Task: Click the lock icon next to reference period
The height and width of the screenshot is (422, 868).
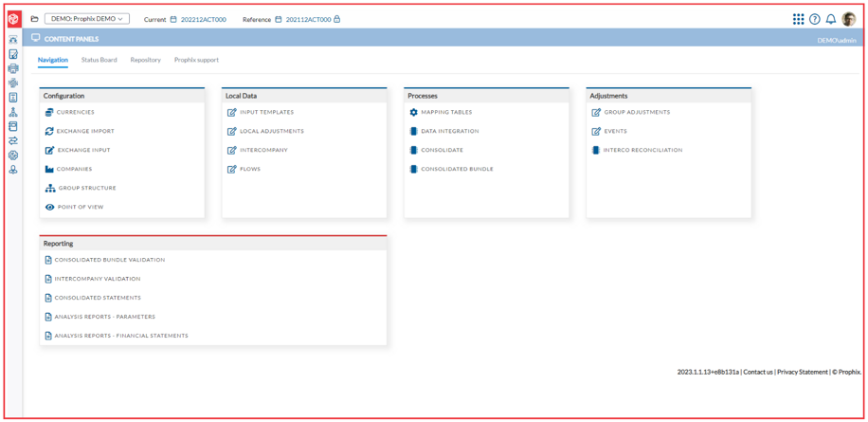Action: (x=337, y=19)
